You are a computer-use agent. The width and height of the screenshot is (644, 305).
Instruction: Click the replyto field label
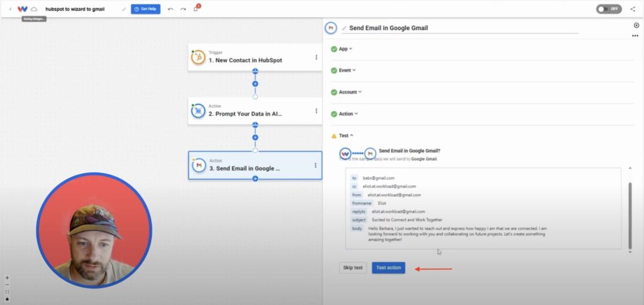(358, 211)
